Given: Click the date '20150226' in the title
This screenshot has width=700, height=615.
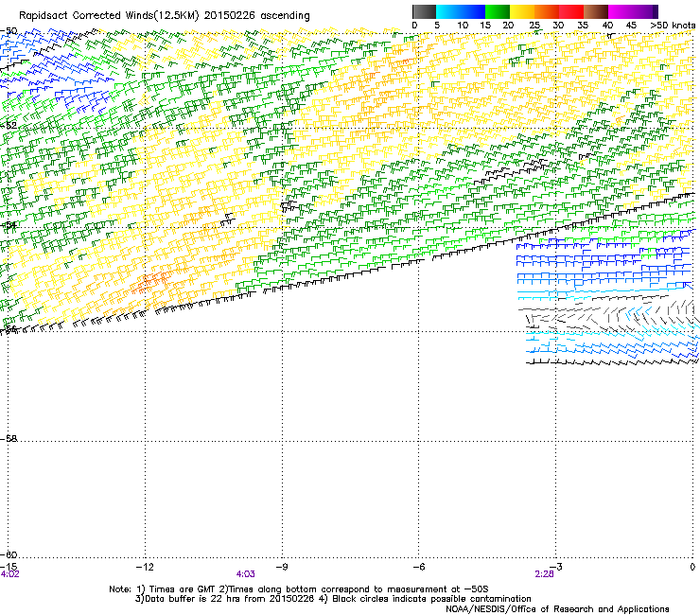Looking at the screenshot, I should click(x=230, y=16).
